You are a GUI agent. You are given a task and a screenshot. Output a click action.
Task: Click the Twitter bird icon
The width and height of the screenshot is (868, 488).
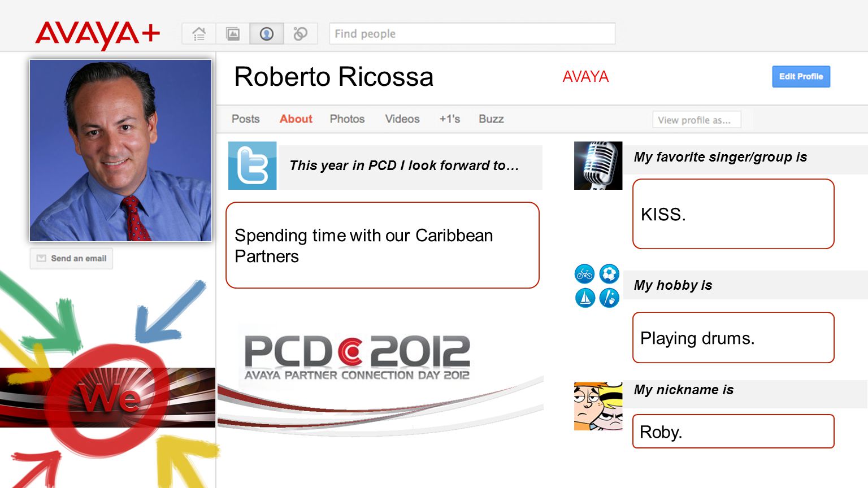click(x=252, y=165)
